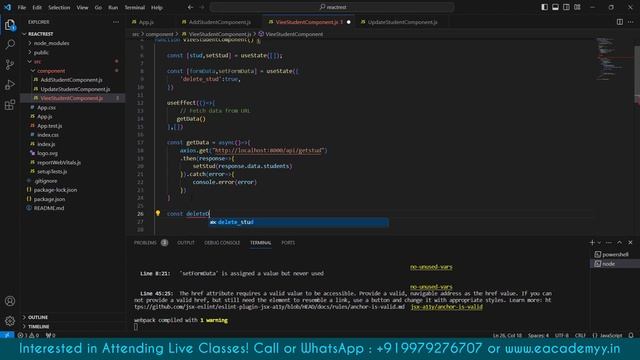The height and width of the screenshot is (360, 640).
Task: Open Customize Layout icon in title bar
Action: click(577, 7)
